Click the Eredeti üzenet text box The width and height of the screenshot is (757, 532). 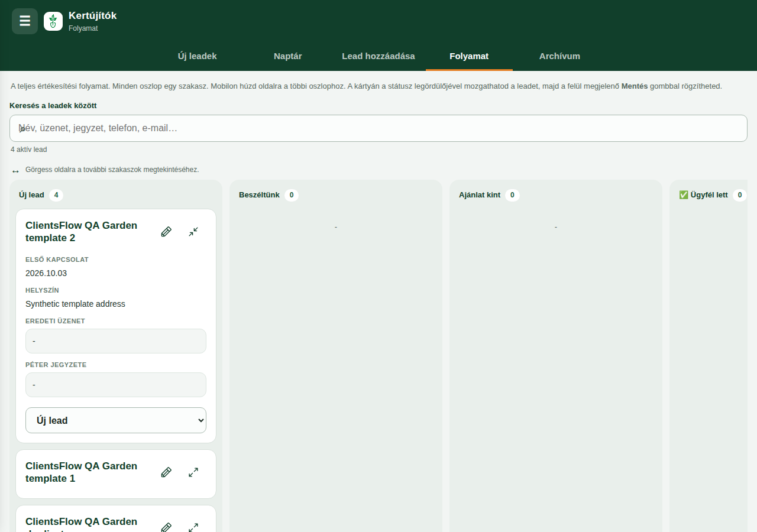116,341
